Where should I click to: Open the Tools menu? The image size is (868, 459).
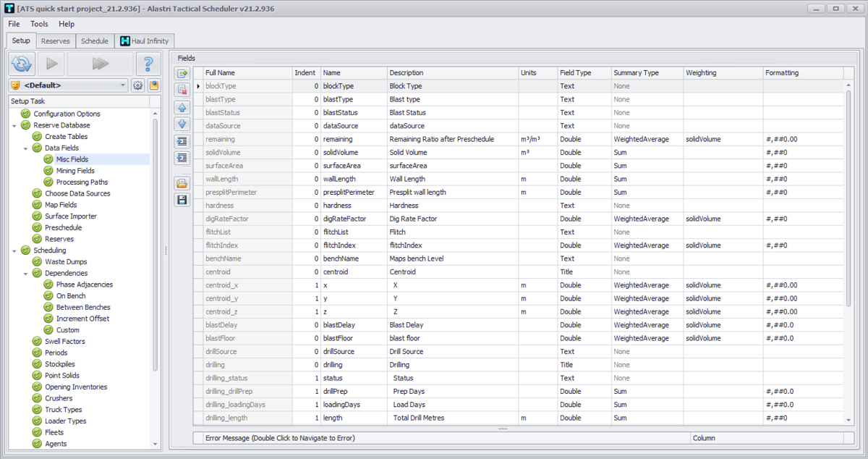[x=39, y=24]
